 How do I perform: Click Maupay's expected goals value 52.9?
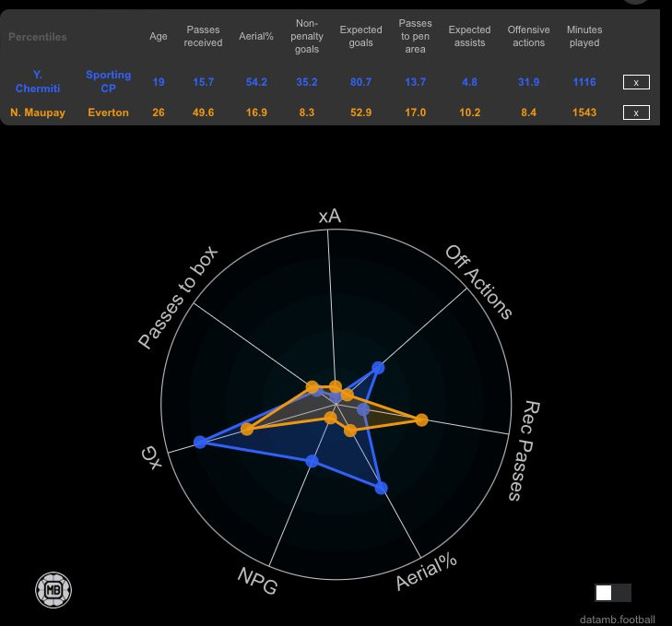(360, 112)
